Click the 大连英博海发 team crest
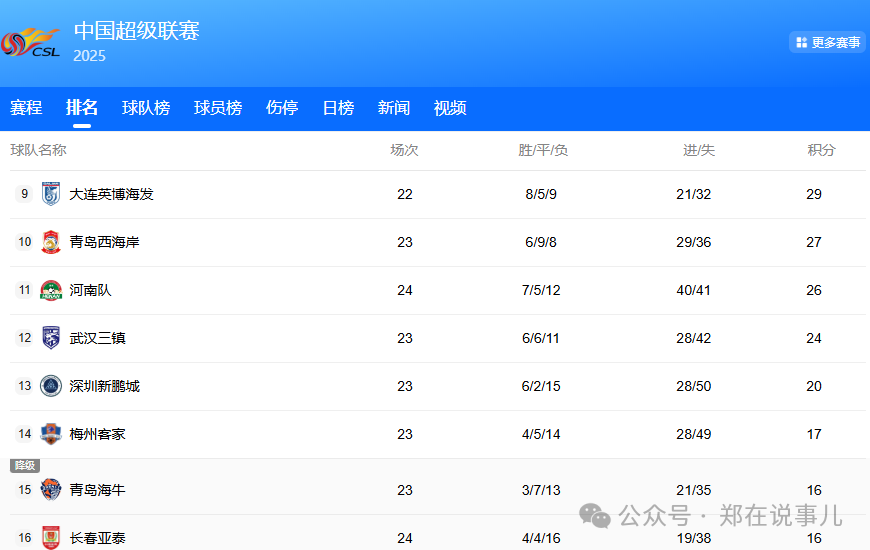 pos(51,194)
